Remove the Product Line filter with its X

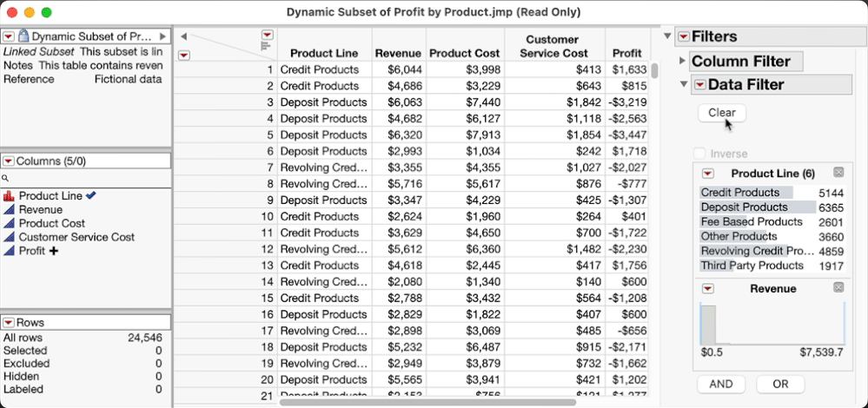tap(838, 173)
